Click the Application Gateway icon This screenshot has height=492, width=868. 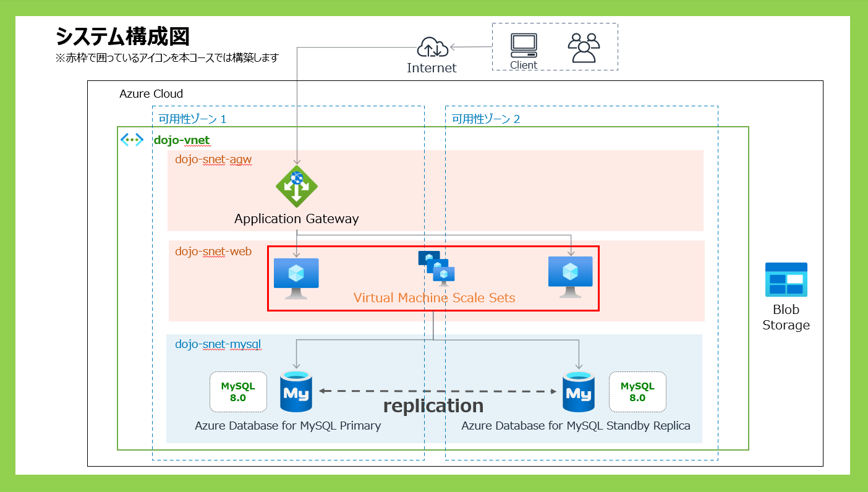(297, 186)
